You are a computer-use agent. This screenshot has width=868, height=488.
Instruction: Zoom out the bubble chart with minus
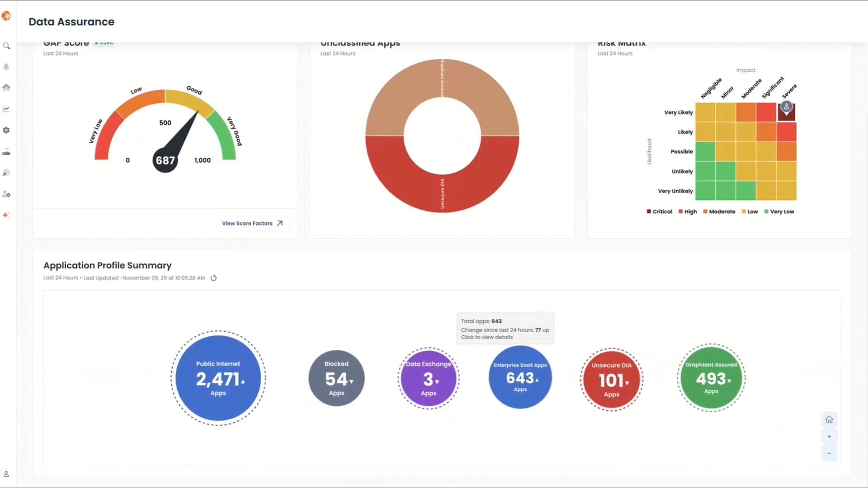point(829,453)
